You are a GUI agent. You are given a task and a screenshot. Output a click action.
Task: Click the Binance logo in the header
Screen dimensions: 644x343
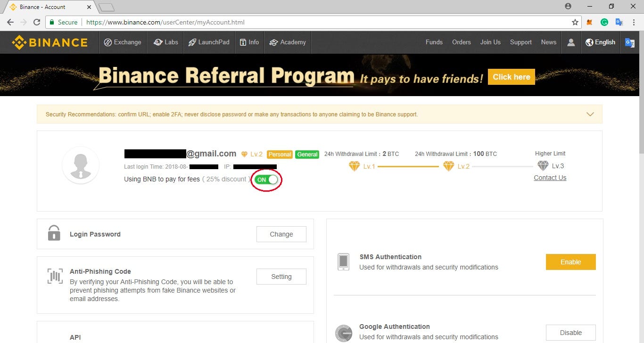tap(50, 42)
